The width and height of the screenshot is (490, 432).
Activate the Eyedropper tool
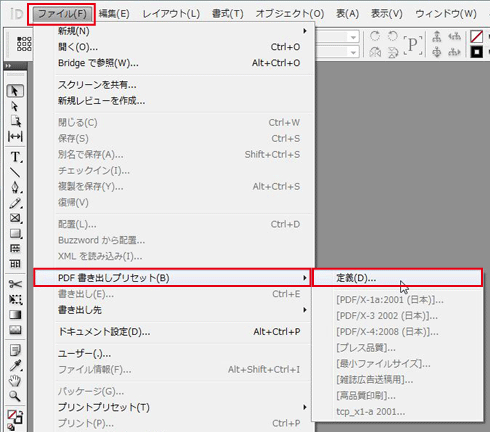pos(15,365)
